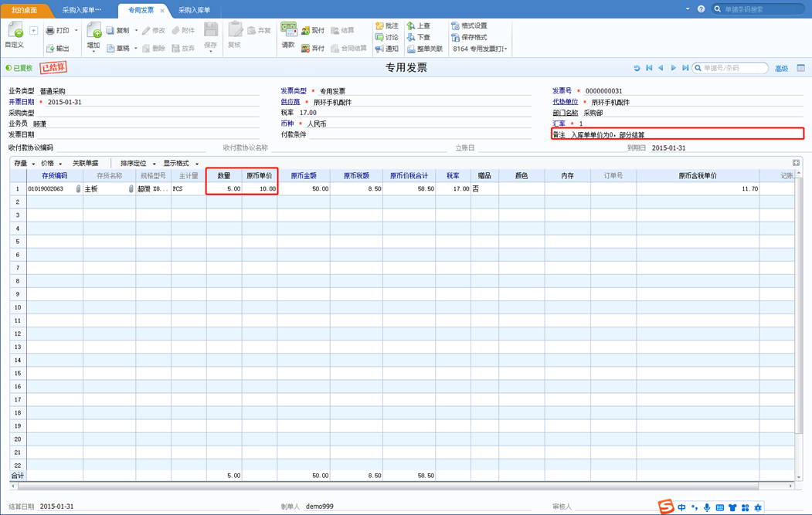Click the 高级 advanced search link

pyautogui.click(x=781, y=68)
